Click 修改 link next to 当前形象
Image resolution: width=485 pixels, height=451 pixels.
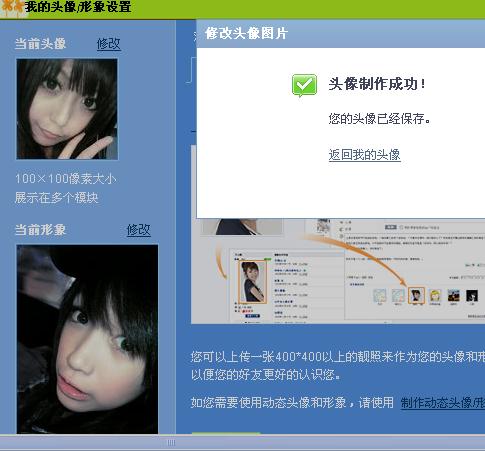pos(138,230)
